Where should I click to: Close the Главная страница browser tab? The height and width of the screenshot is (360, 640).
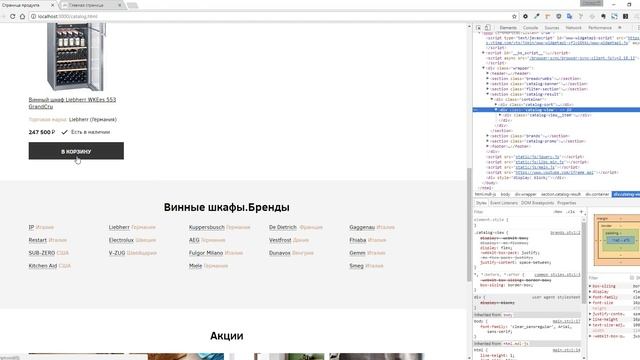coord(120,5)
